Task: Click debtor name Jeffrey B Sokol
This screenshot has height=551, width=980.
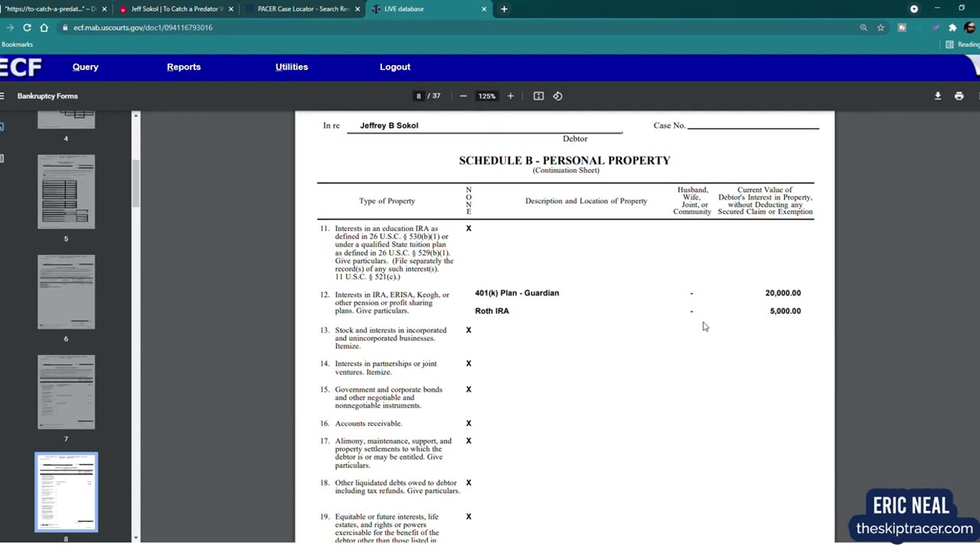Action: pyautogui.click(x=389, y=126)
